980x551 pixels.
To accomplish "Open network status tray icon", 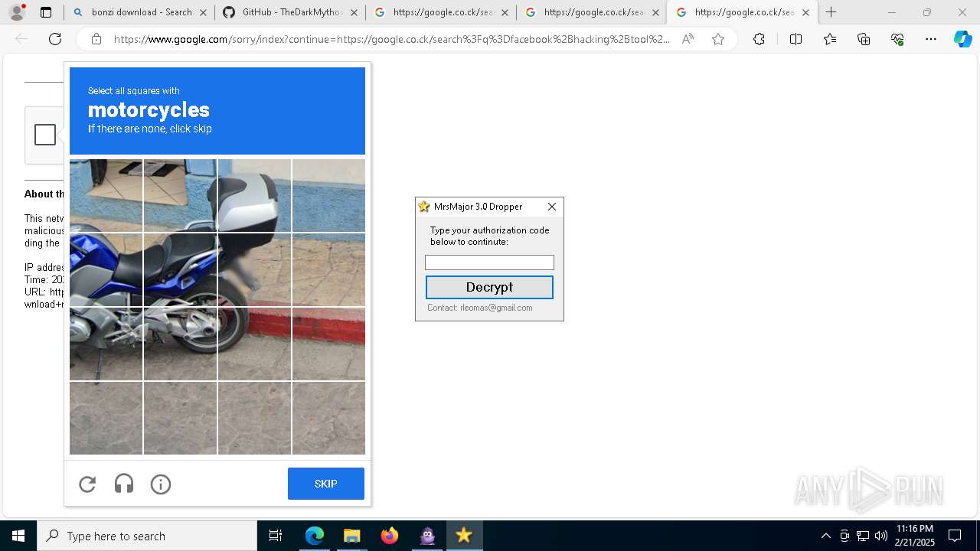I will click(863, 536).
